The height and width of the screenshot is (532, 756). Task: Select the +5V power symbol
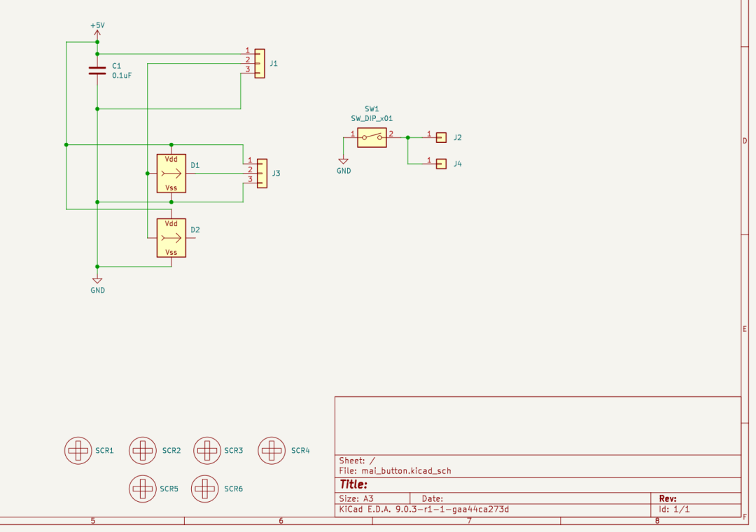(x=97, y=36)
